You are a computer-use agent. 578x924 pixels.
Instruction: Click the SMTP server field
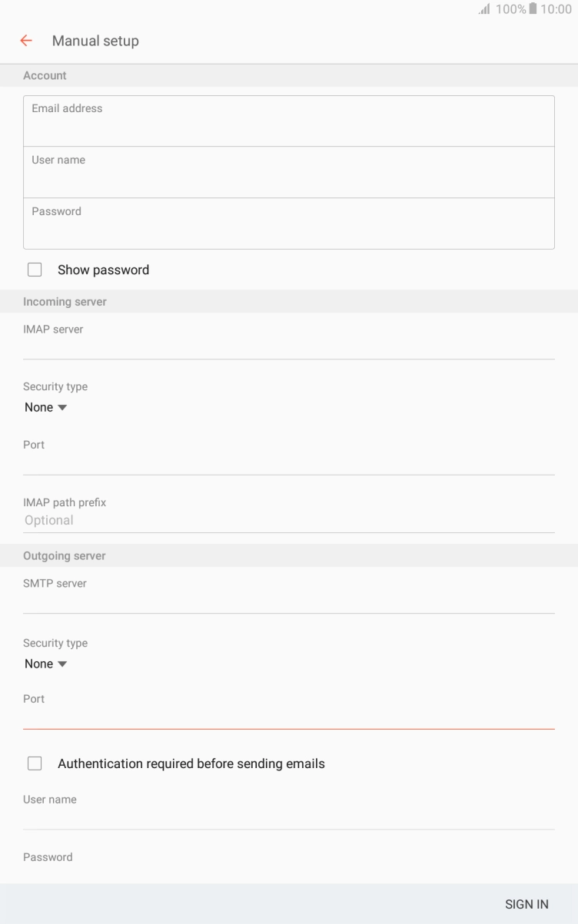pos(288,599)
